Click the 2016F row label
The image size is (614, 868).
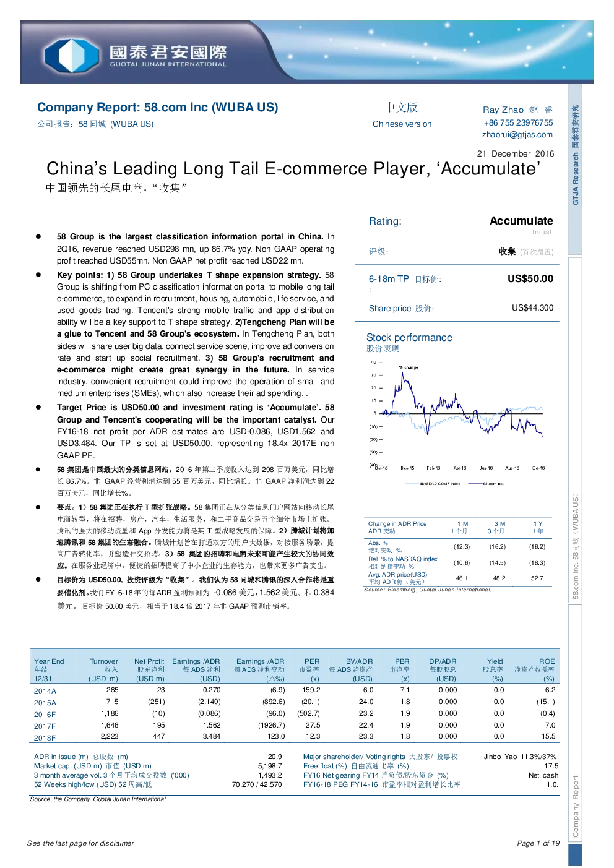coord(45,715)
